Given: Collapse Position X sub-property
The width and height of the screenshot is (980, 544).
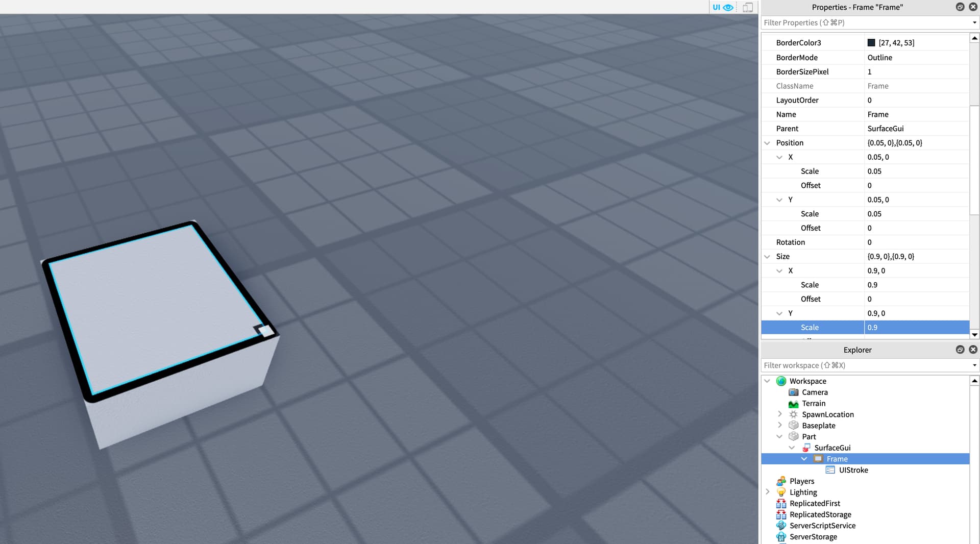Looking at the screenshot, I should pyautogui.click(x=779, y=157).
